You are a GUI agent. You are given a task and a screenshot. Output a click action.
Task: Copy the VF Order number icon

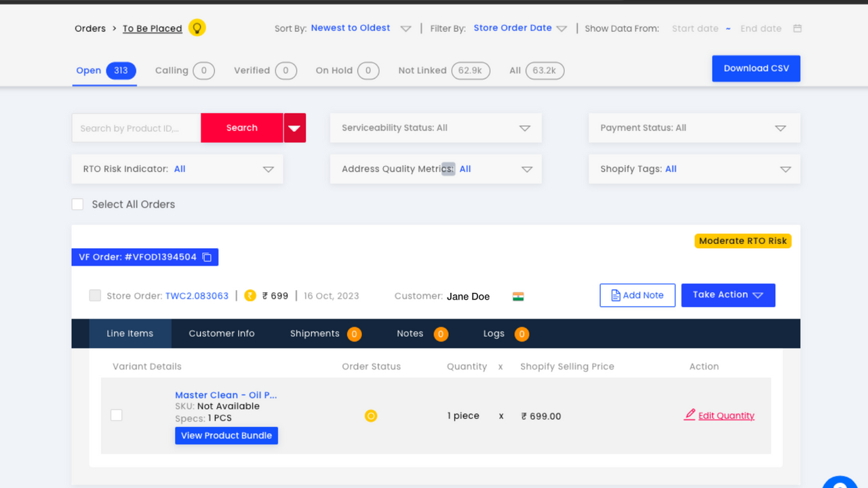[208, 258]
